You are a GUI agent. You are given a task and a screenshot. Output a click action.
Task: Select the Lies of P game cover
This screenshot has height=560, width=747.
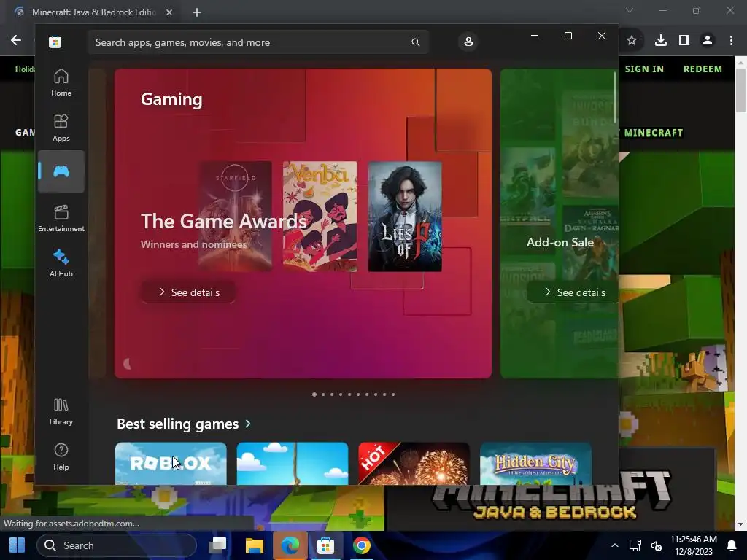click(405, 217)
